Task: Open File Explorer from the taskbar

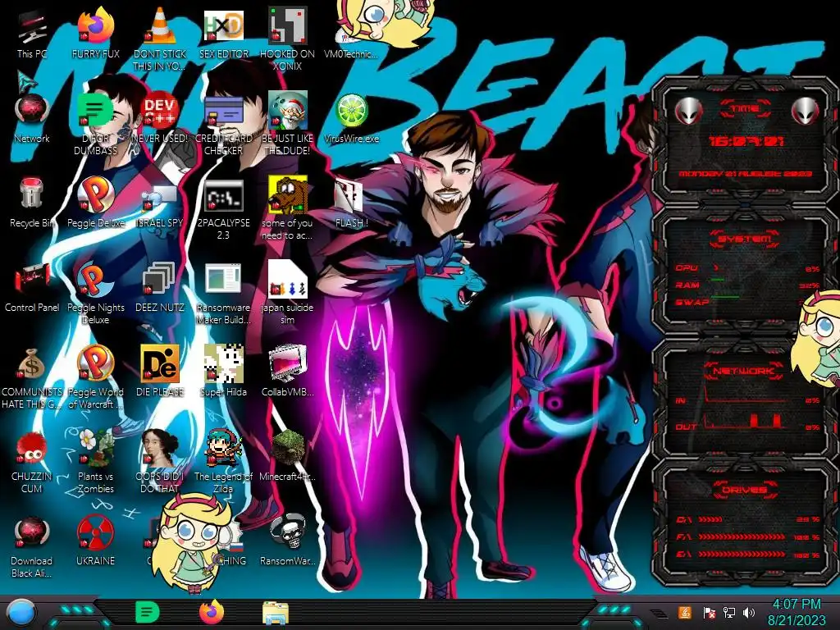Action: [x=276, y=613]
